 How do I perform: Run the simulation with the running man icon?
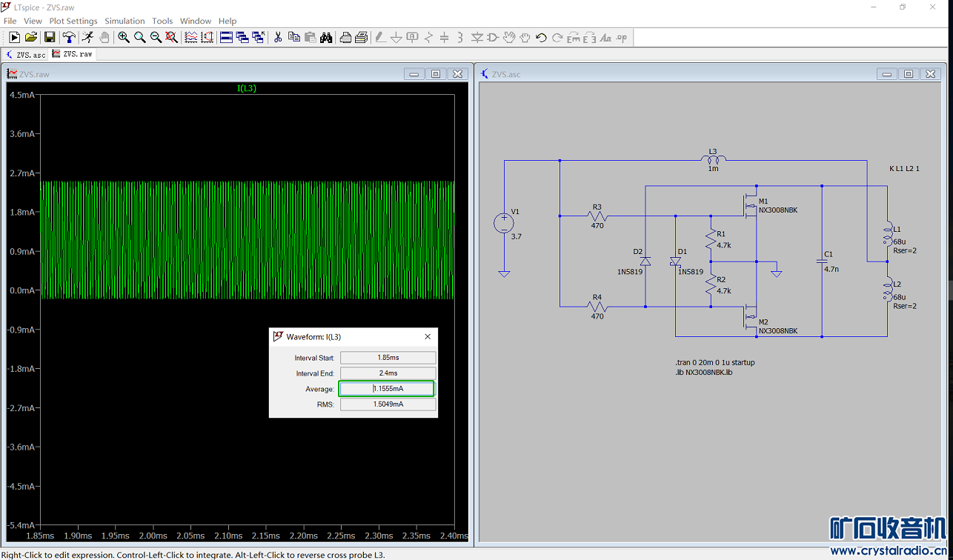[x=87, y=37]
